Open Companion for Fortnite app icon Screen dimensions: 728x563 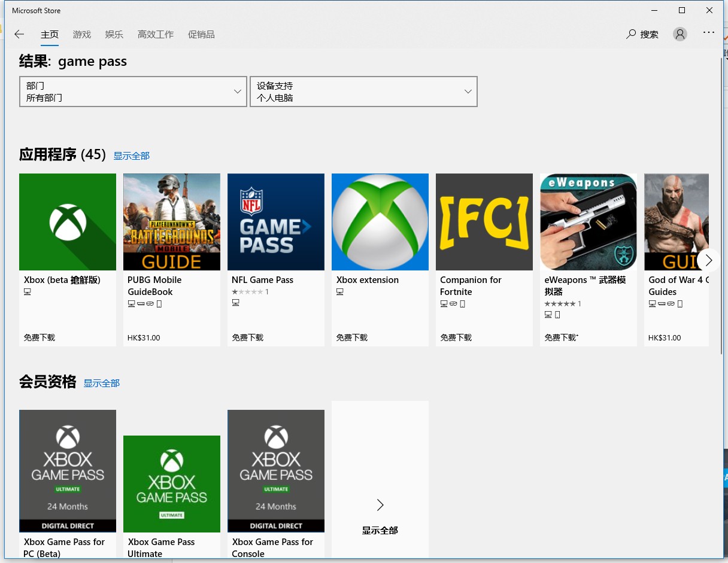484,222
